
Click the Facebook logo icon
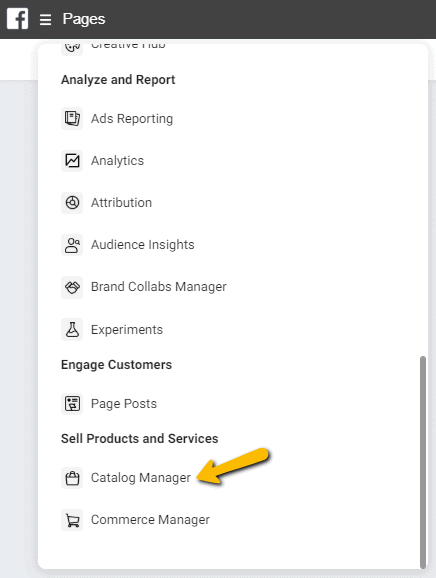coord(17,19)
